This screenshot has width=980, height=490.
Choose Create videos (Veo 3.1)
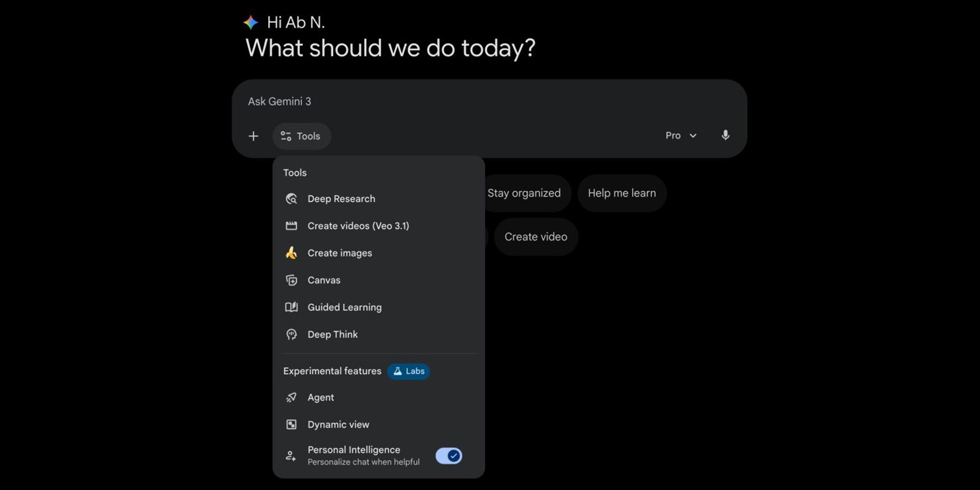358,226
